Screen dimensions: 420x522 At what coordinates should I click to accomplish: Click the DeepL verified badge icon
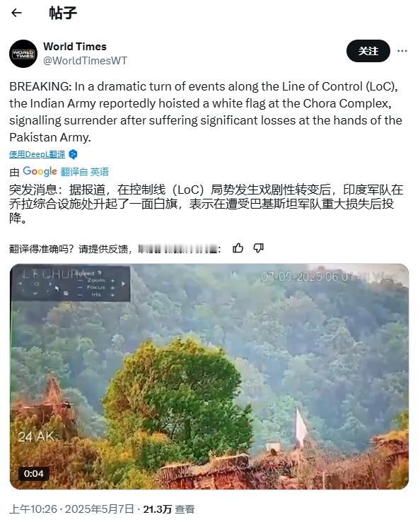click(73, 154)
